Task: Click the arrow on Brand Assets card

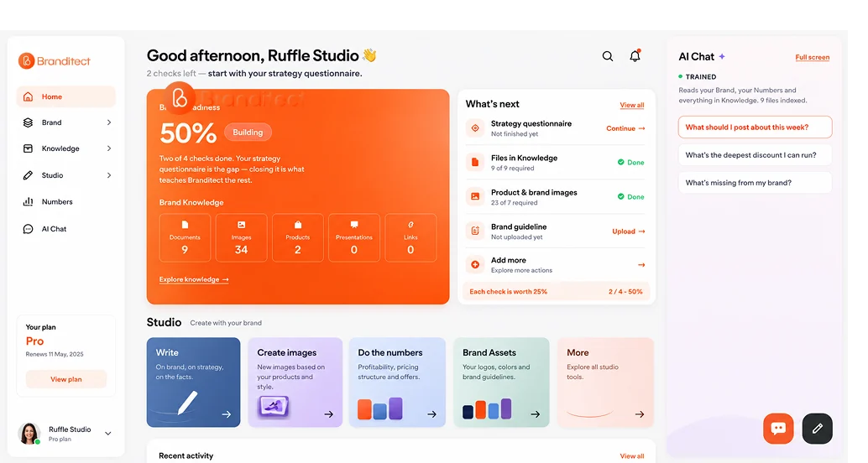Action: coord(536,414)
